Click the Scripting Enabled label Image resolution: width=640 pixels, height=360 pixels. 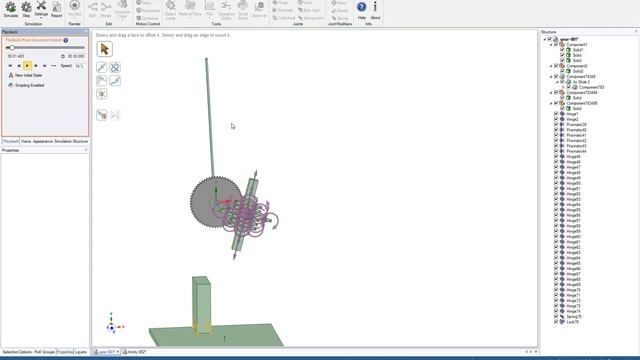coord(30,85)
